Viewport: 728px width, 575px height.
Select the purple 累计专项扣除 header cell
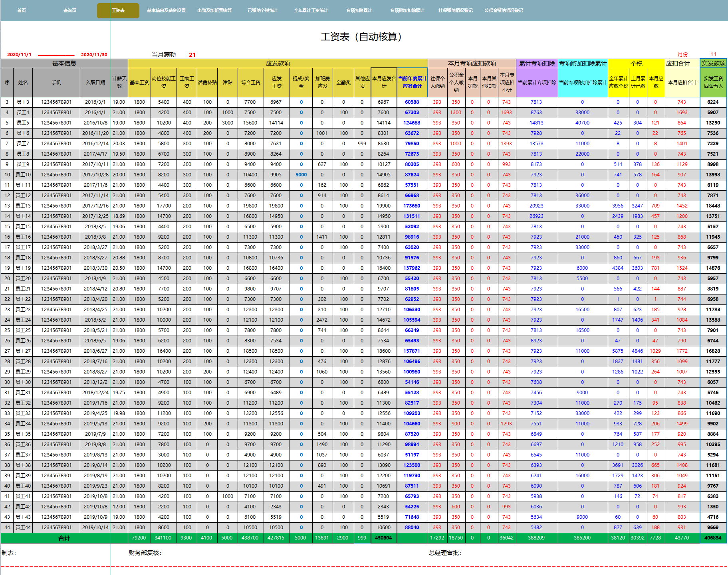tap(537, 63)
